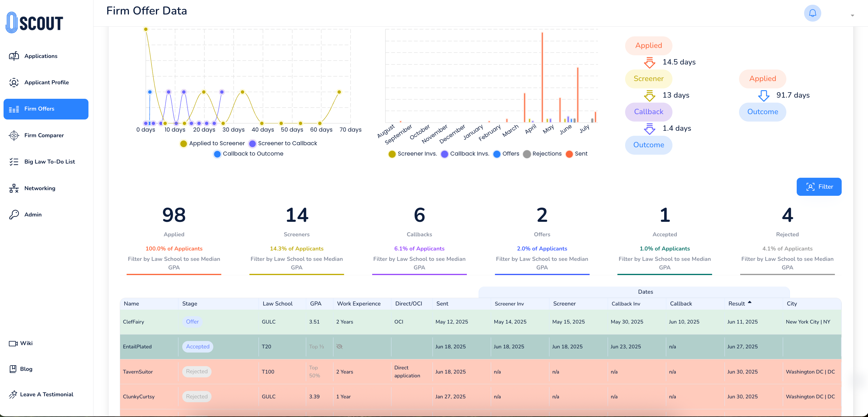Screen dimensions: 868x417
Task: Click the Applicant Profile icon
Action: pos(14,83)
